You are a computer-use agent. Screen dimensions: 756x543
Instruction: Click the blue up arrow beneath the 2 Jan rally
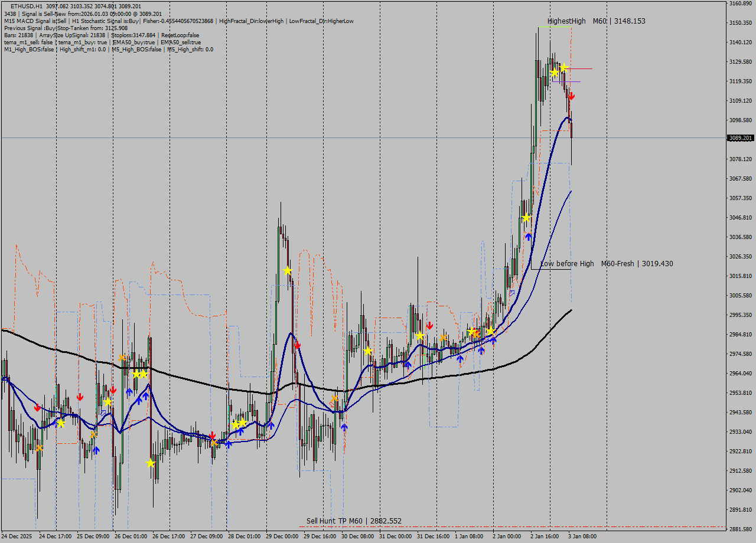point(529,235)
